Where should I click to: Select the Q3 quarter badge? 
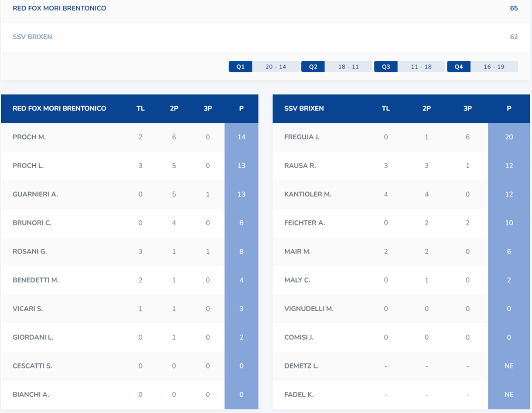click(x=385, y=67)
